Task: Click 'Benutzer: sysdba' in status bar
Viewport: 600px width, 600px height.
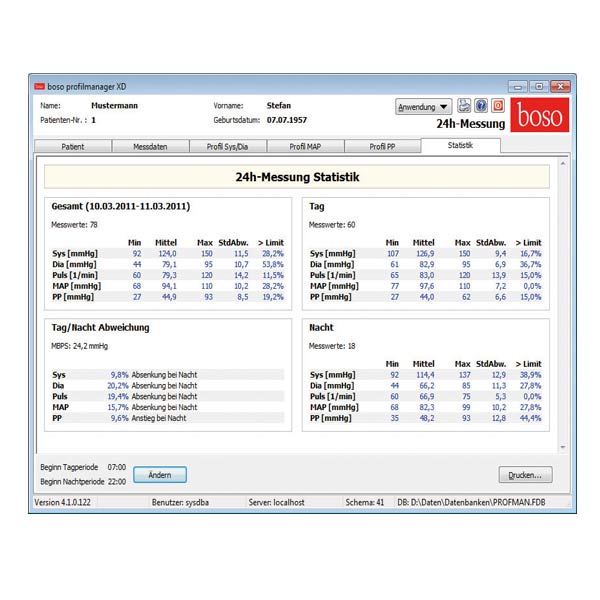Action: point(180,502)
